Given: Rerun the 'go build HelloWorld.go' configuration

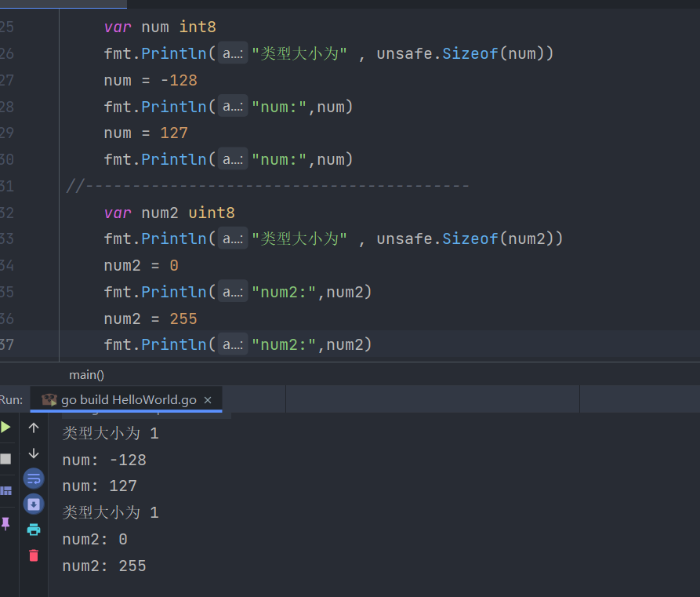Looking at the screenshot, I should pyautogui.click(x=5, y=428).
